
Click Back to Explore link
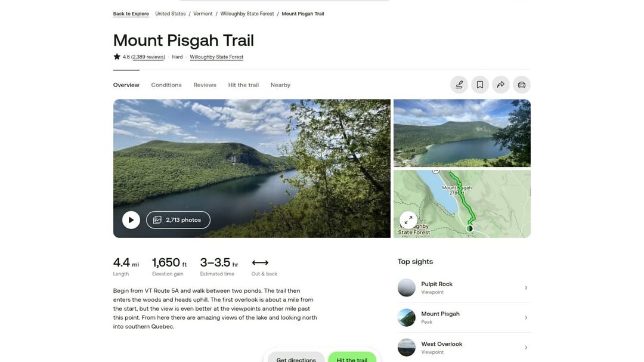coord(131,14)
